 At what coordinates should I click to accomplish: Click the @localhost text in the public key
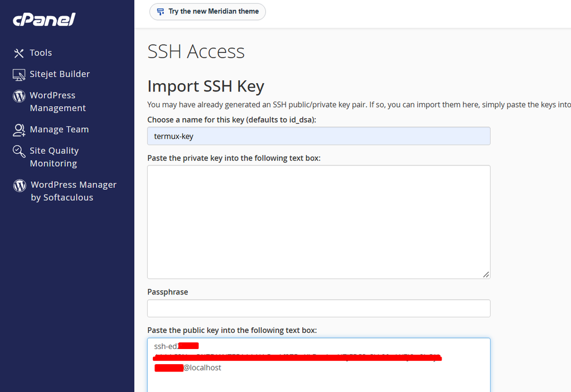pyautogui.click(x=202, y=367)
